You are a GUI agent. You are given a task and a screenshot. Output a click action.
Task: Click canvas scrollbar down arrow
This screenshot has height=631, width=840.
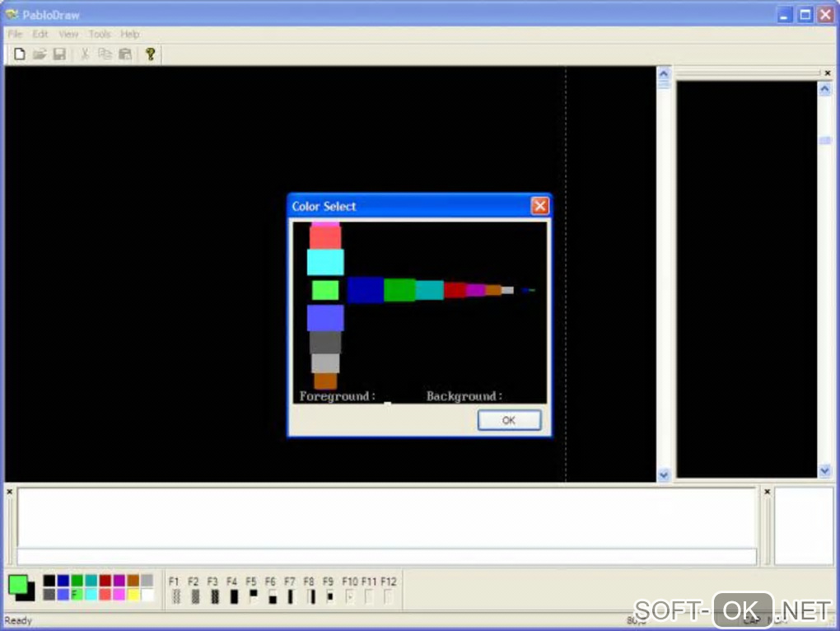click(664, 474)
